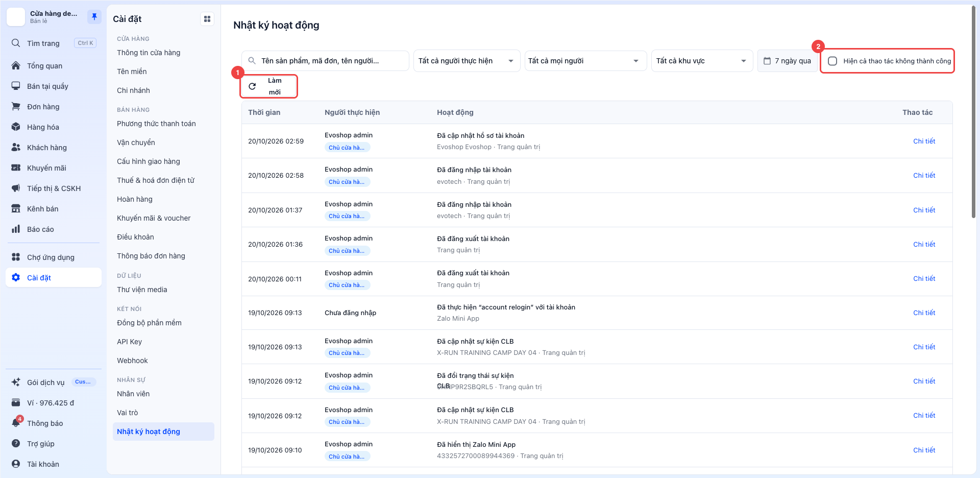Click the Hàng hóa box icon
980x478 pixels.
click(x=16, y=127)
